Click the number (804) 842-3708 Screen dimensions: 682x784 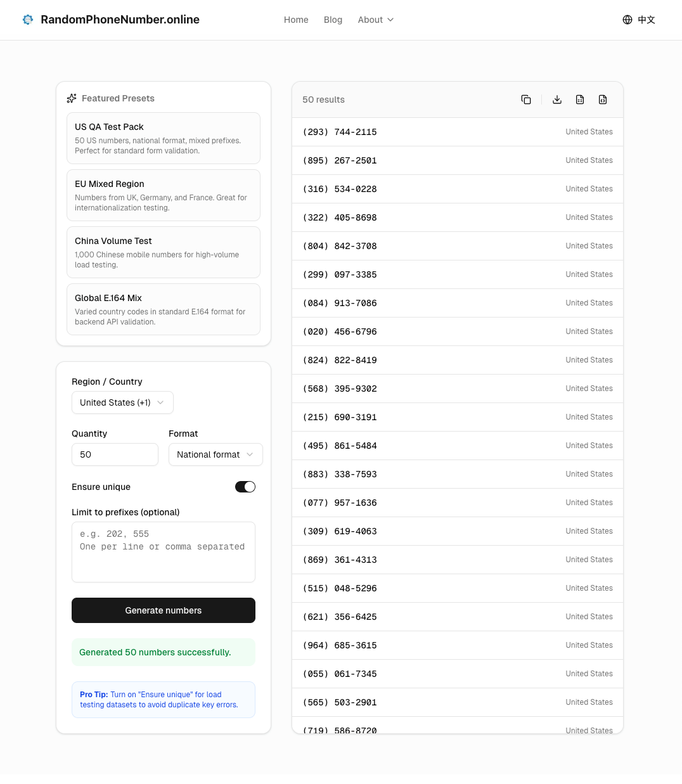pyautogui.click(x=340, y=246)
